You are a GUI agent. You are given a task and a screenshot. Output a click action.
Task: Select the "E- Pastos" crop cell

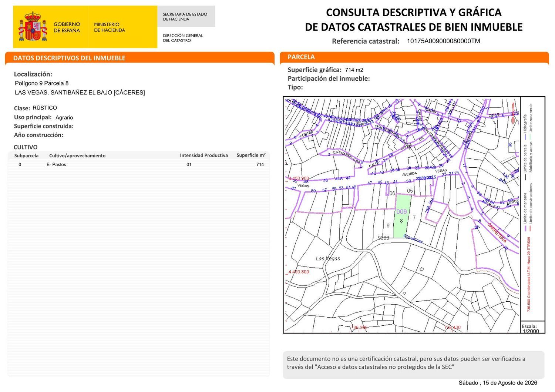pos(56,165)
